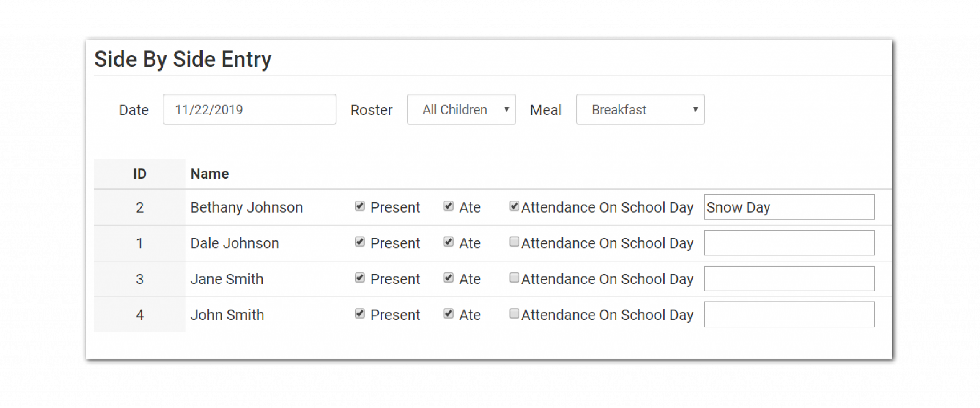980x408 pixels.
Task: Click the reason field for Jane Smith
Action: pos(789,278)
